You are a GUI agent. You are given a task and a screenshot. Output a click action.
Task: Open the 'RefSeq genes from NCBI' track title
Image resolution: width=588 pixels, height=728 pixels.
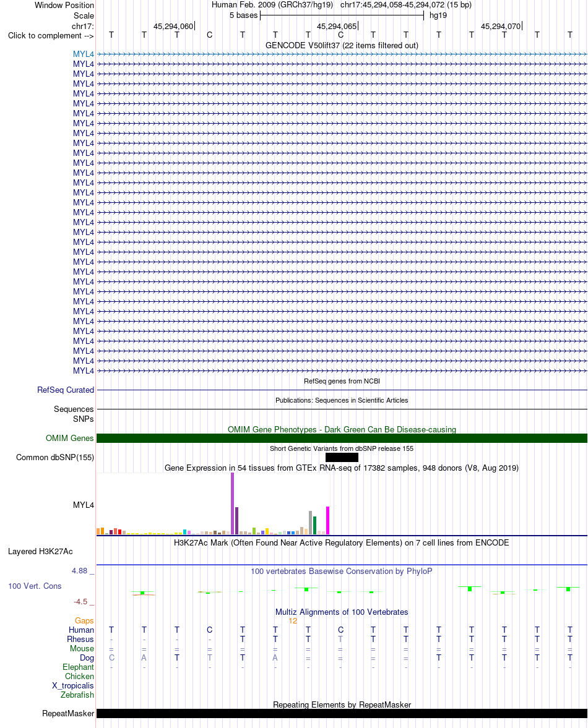pos(342,381)
